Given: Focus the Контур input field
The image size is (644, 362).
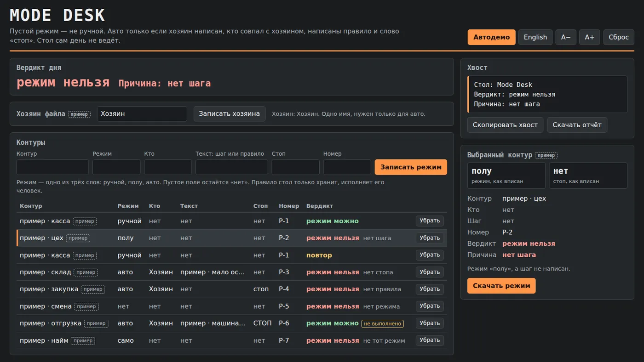Looking at the screenshot, I should pos(52,167).
